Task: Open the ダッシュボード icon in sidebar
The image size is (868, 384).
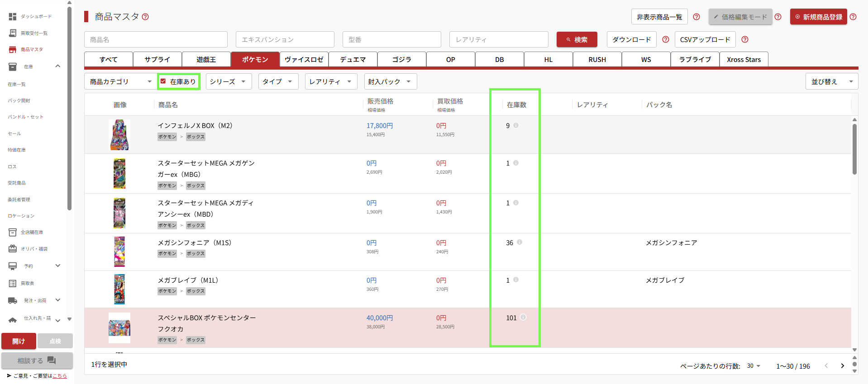Action: pyautogui.click(x=13, y=17)
